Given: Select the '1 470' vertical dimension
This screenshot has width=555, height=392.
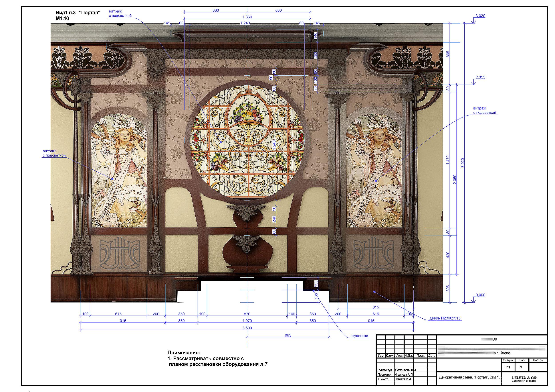Looking at the screenshot, I should click(448, 160).
